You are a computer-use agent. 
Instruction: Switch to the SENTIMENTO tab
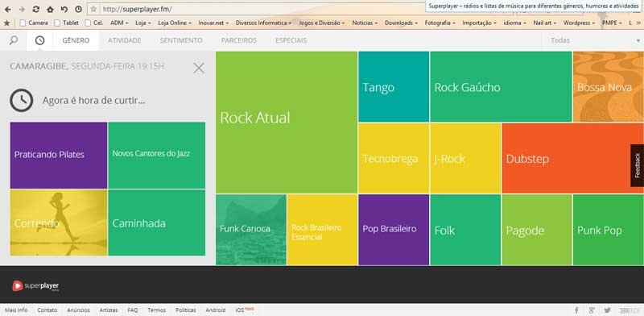click(x=181, y=40)
